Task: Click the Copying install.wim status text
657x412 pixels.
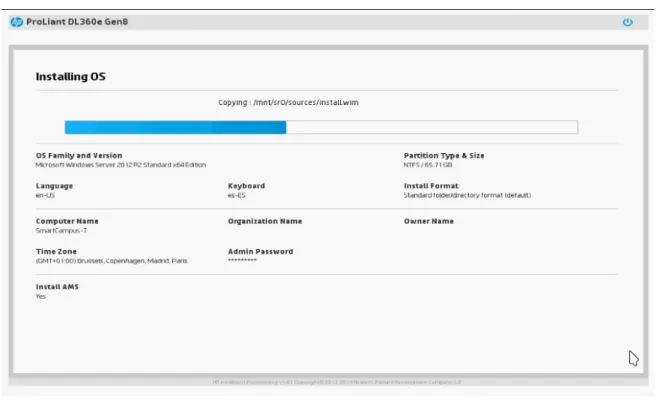Action: pos(288,102)
